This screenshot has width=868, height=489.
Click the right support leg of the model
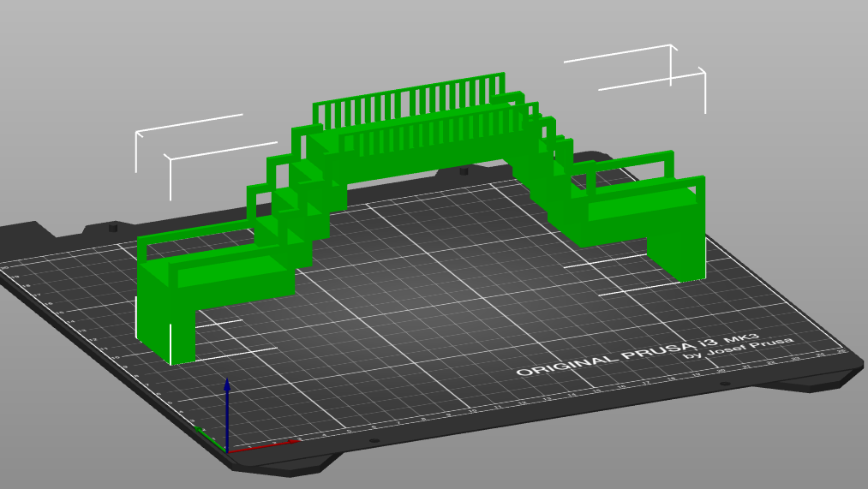[677, 248]
